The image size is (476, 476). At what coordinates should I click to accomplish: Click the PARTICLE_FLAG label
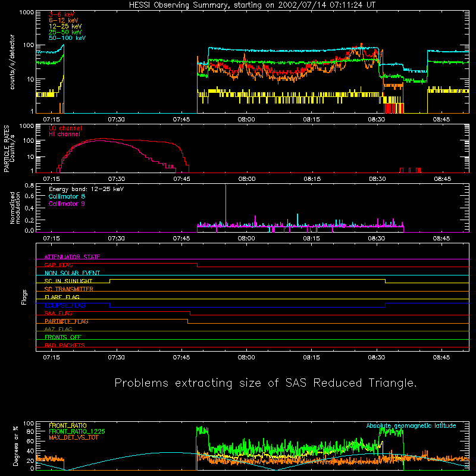pyautogui.click(x=67, y=321)
